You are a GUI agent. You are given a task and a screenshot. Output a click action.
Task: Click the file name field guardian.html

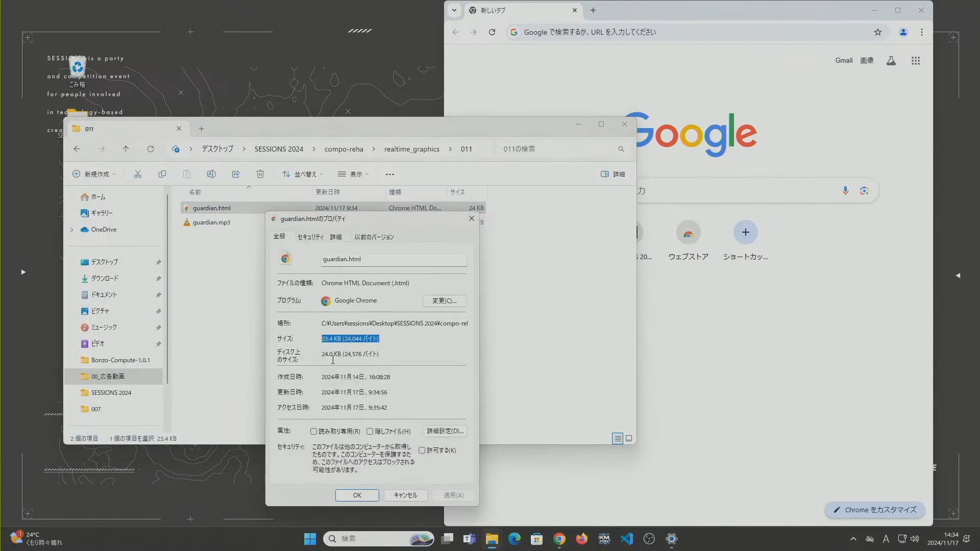(x=394, y=260)
